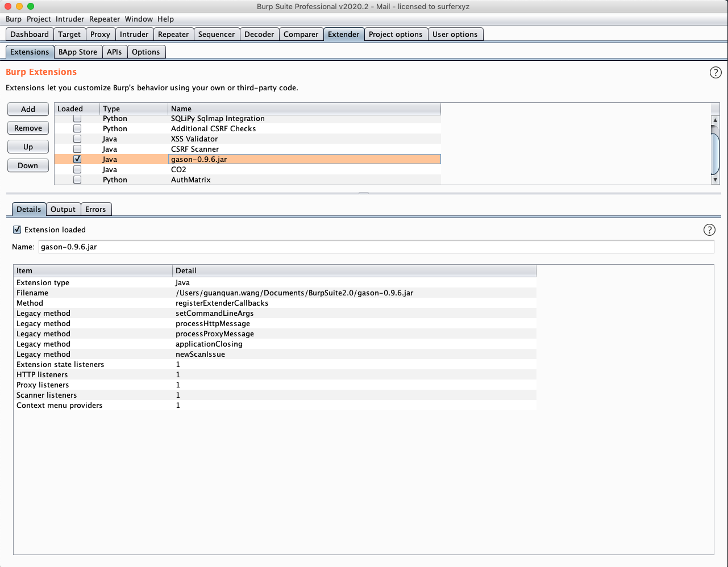Sort extensions by the Type column header

pos(134,109)
